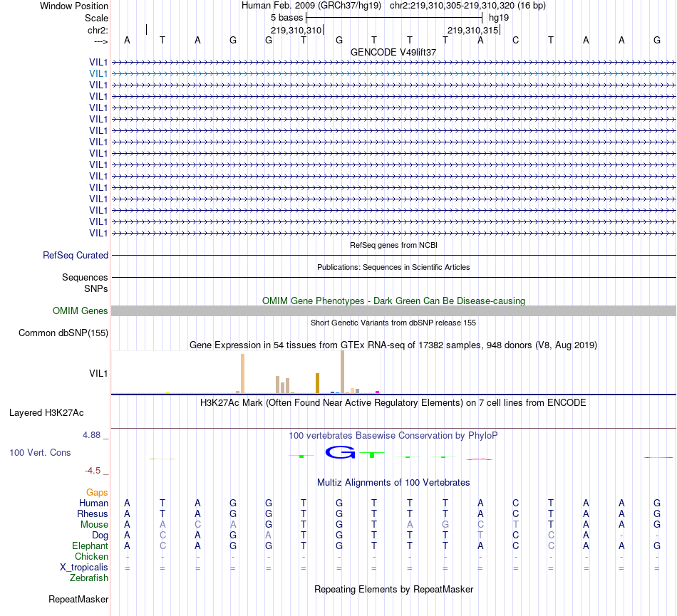Screen dimensions: 677x616
Task: Open RefSeq genes from NCBI track title
Action: coord(393,245)
